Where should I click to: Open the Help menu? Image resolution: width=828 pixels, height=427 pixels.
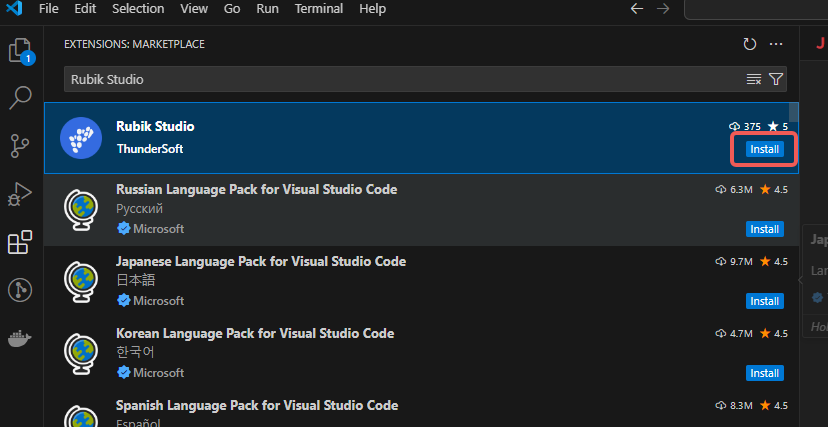pos(372,9)
